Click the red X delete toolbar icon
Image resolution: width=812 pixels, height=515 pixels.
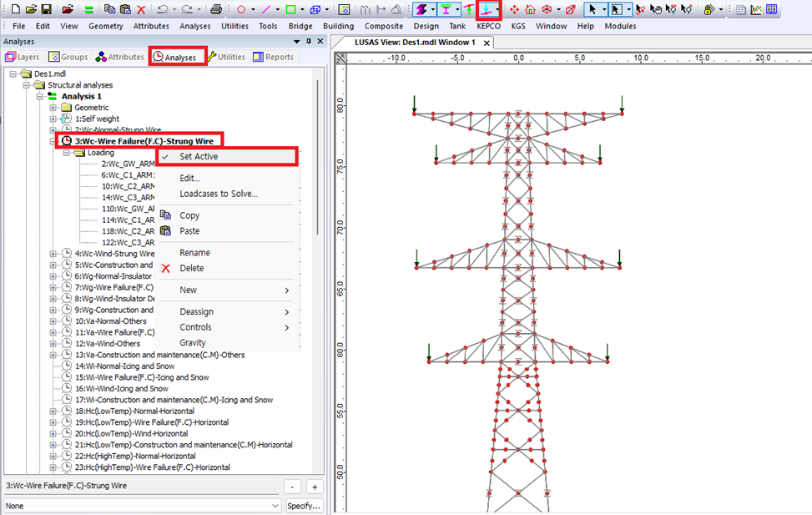141,9
